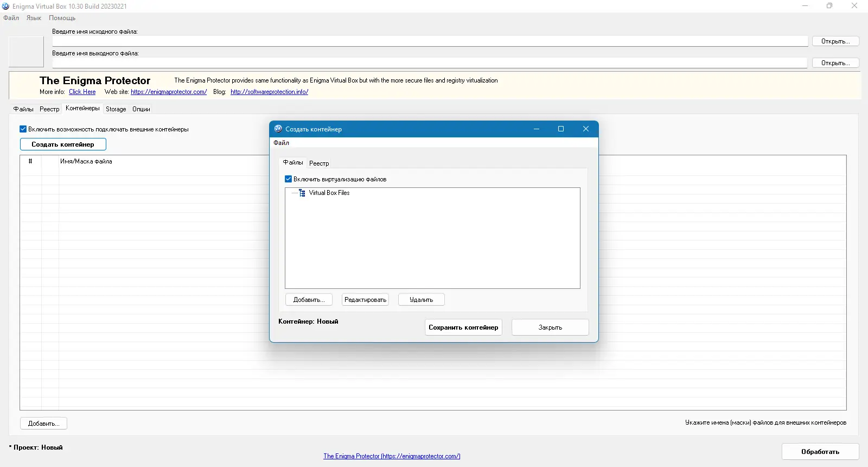The image size is (868, 467).
Task: Toggle Включить виртуализацию файлов checkbox
Action: pos(289,179)
